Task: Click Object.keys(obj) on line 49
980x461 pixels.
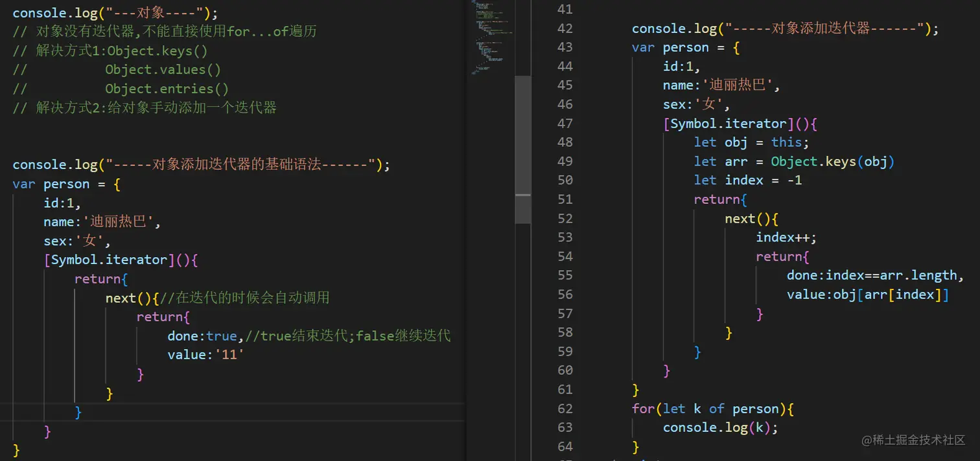Action: point(833,161)
